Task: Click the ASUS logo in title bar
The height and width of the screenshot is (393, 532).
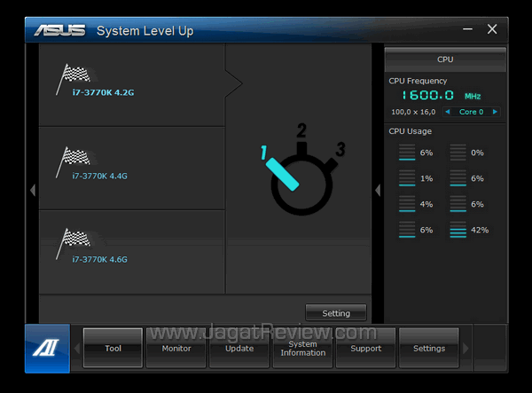Action: (x=59, y=30)
